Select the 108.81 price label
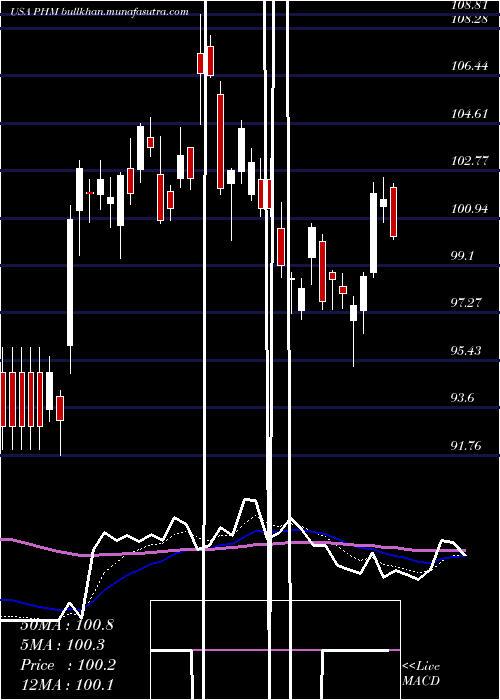The image size is (500, 700). tap(470, 4)
